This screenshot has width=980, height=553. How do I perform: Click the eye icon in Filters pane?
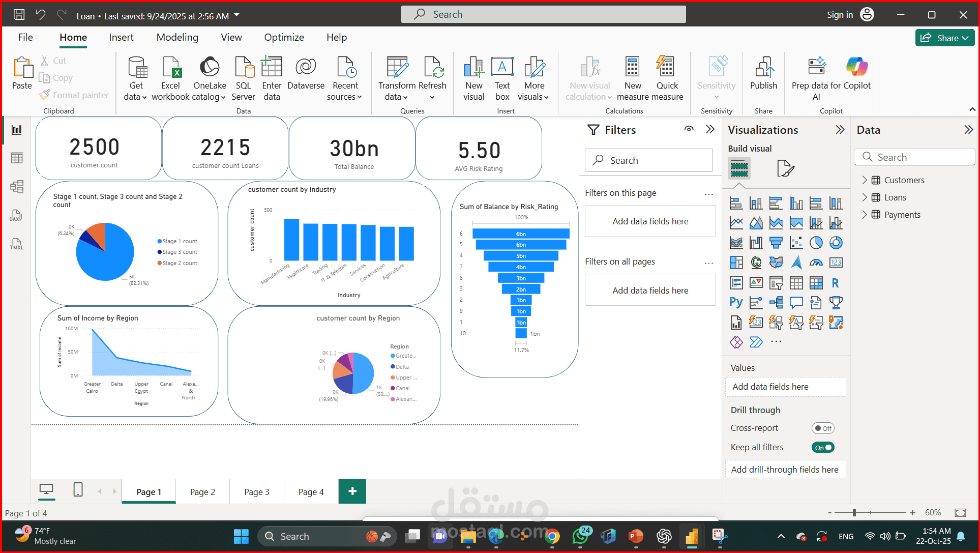[x=689, y=129]
